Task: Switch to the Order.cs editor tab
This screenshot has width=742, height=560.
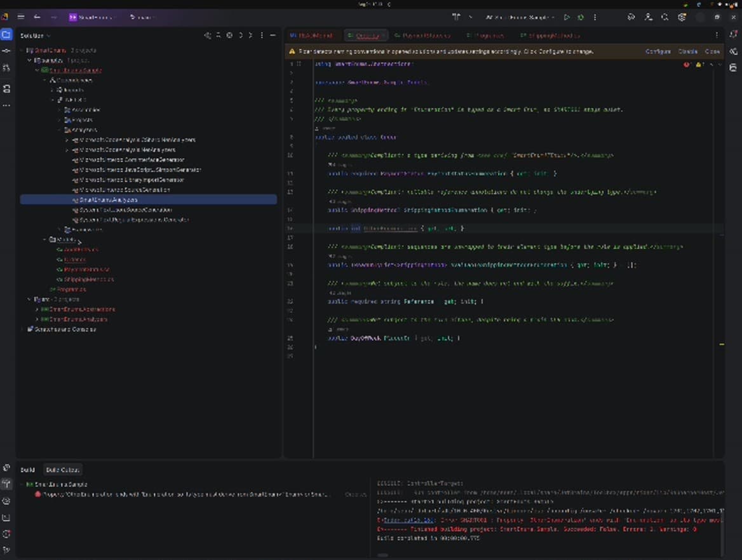Action: coord(365,36)
